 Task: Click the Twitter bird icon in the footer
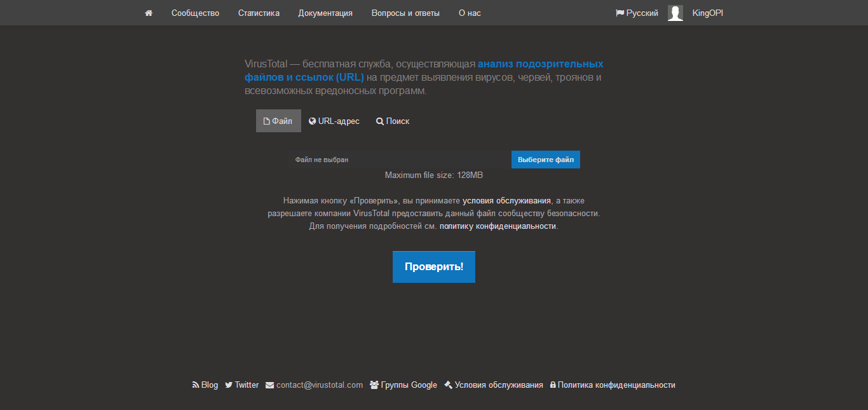point(228,385)
